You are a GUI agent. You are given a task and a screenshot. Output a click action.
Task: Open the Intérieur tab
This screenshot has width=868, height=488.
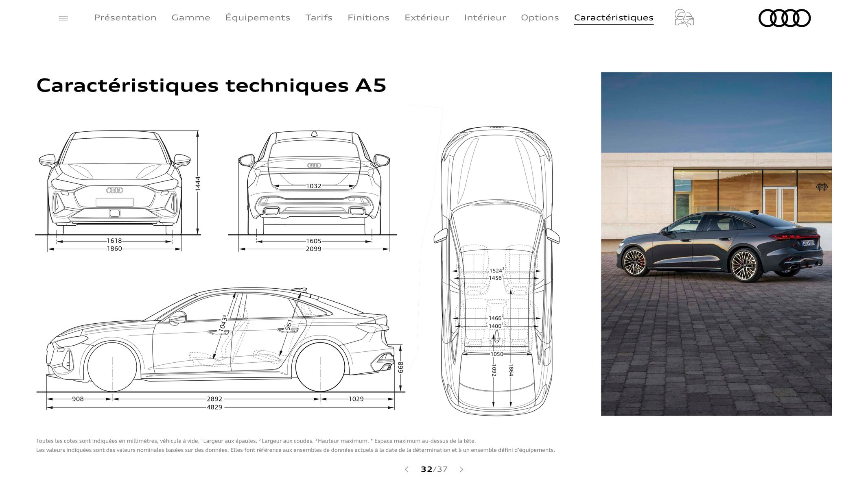coord(485,17)
